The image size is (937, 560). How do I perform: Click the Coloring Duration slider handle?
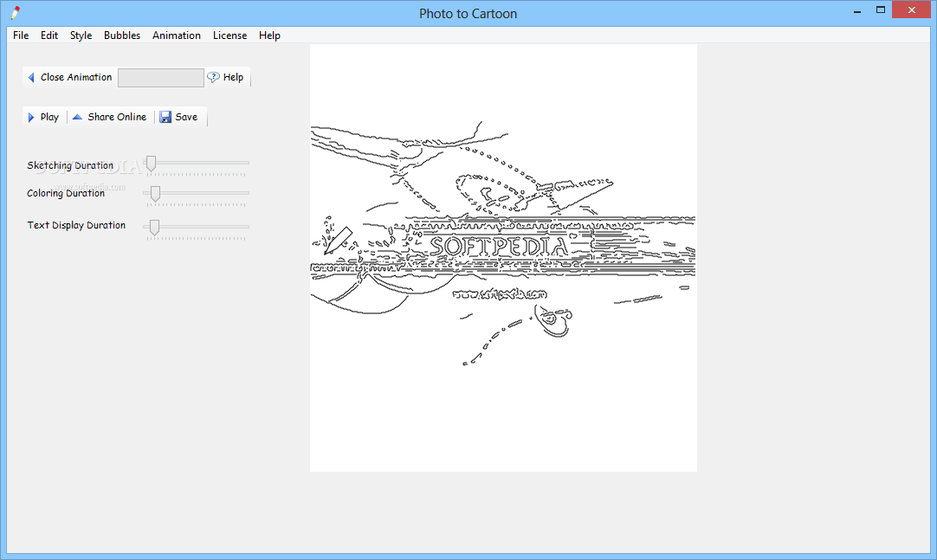point(155,194)
